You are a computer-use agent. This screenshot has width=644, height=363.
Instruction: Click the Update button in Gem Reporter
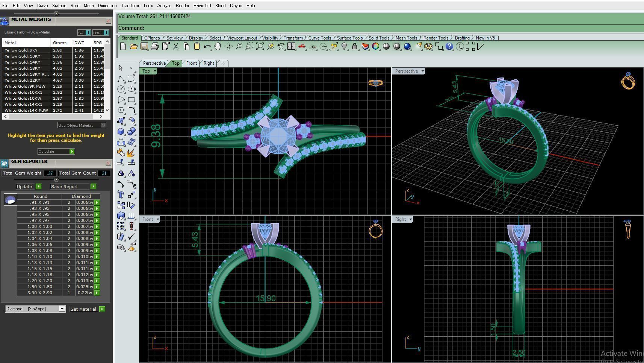tap(29, 187)
